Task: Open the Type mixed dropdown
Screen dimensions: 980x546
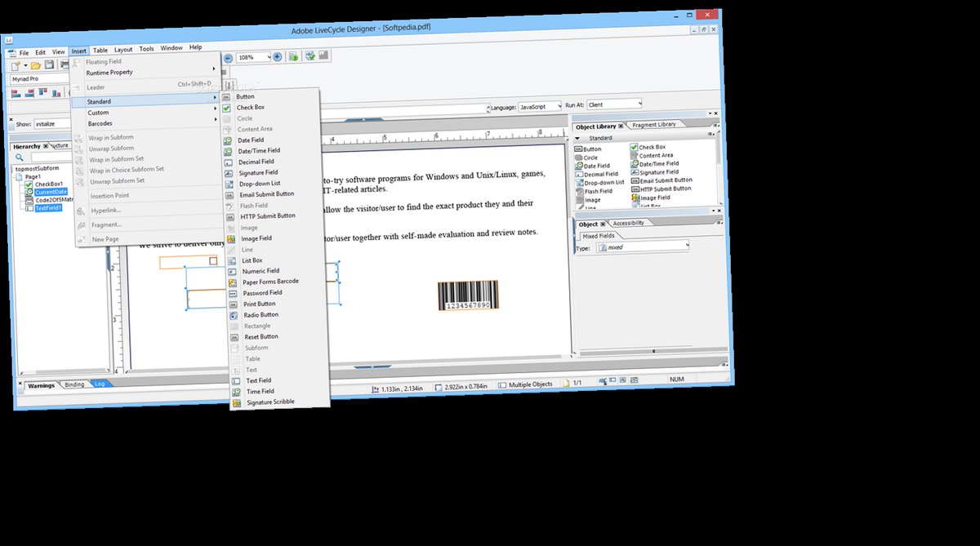Action: pyautogui.click(x=688, y=244)
